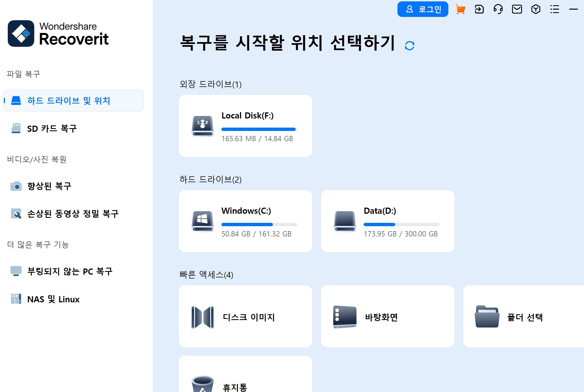
Task: Click the Wondershare Recoverit logo
Action: click(58, 33)
